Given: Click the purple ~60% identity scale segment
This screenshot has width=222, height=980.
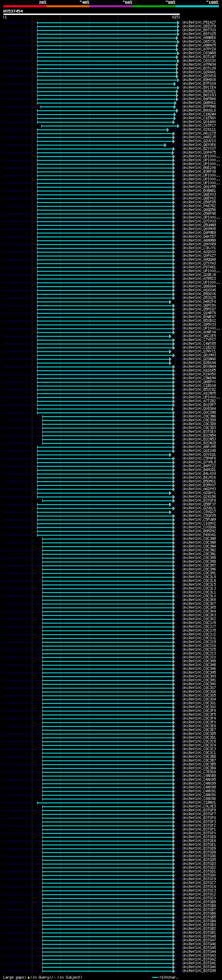Looking at the screenshot, I should click(x=111, y=6).
